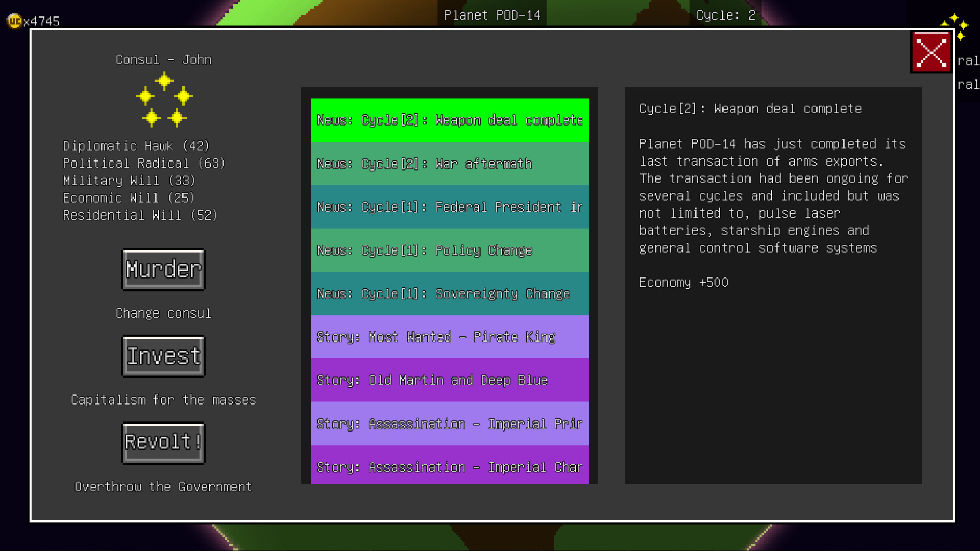980x551 pixels.
Task: Click the consul's five-star rating emblem
Action: (x=164, y=100)
